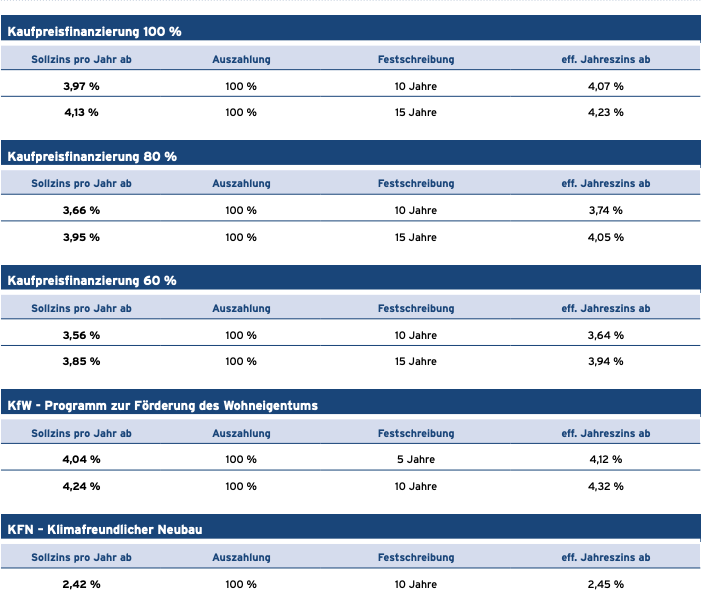Click the Kaufpreisfinanzierung 60 % section header
The height and width of the screenshot is (596, 701).
pyautogui.click(x=92, y=281)
